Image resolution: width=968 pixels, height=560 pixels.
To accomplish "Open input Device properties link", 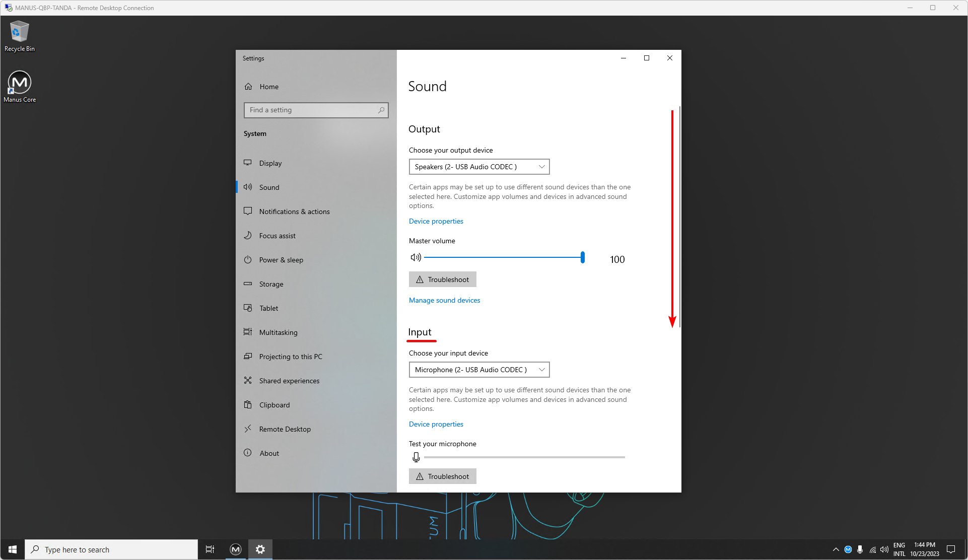I will click(x=436, y=424).
